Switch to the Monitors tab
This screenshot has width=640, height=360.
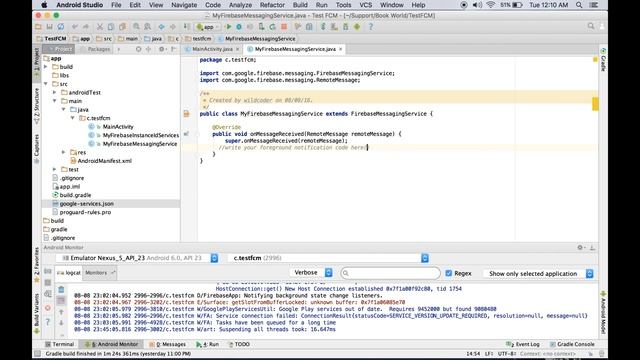tap(100, 273)
